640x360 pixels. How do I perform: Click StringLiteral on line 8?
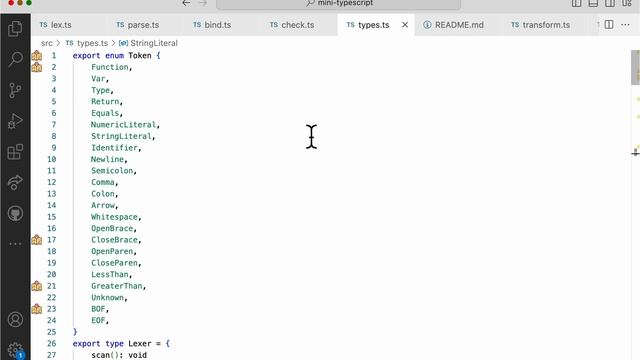point(121,136)
